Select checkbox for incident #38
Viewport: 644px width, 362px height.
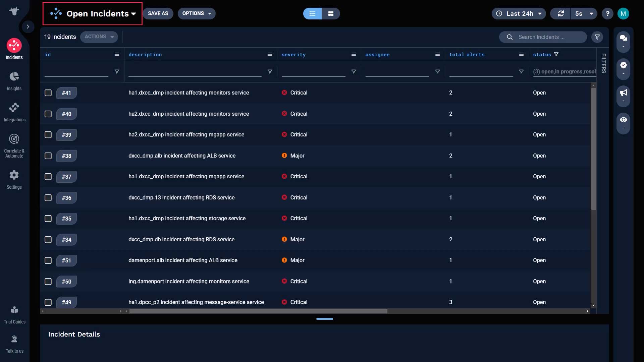(x=48, y=156)
